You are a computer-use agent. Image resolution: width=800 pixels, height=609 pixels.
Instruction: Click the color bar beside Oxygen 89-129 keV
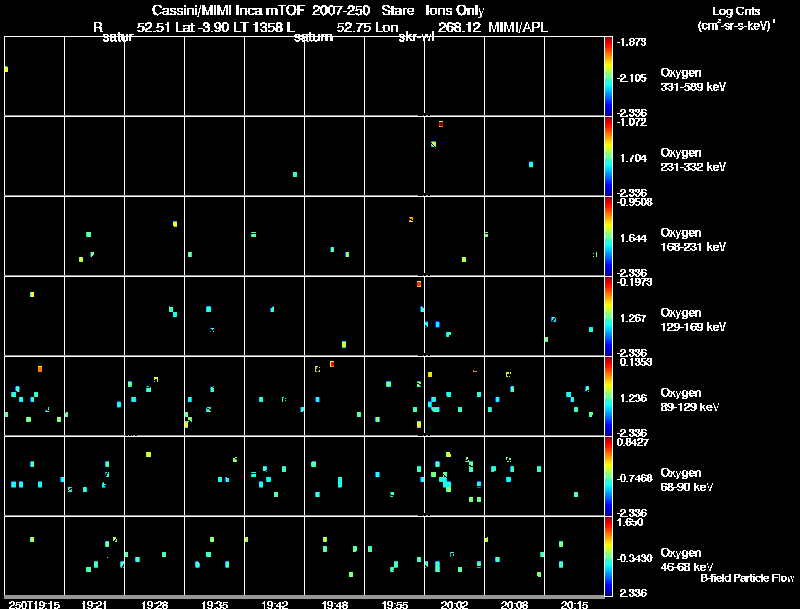608,396
